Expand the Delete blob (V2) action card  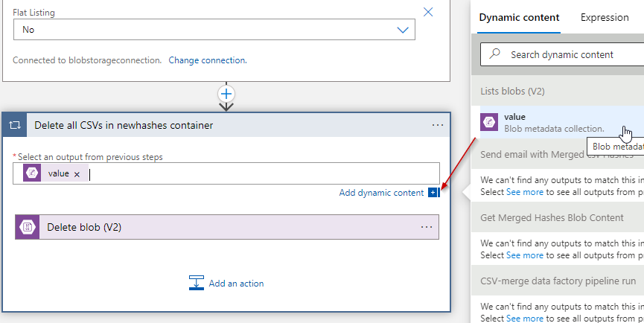(x=223, y=227)
